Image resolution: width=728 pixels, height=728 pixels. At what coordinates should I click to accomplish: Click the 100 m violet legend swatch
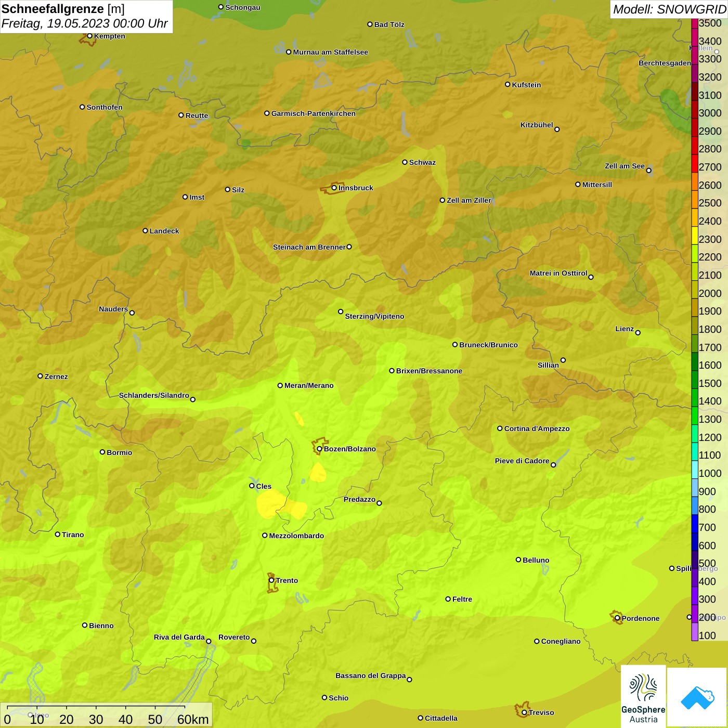click(695, 631)
